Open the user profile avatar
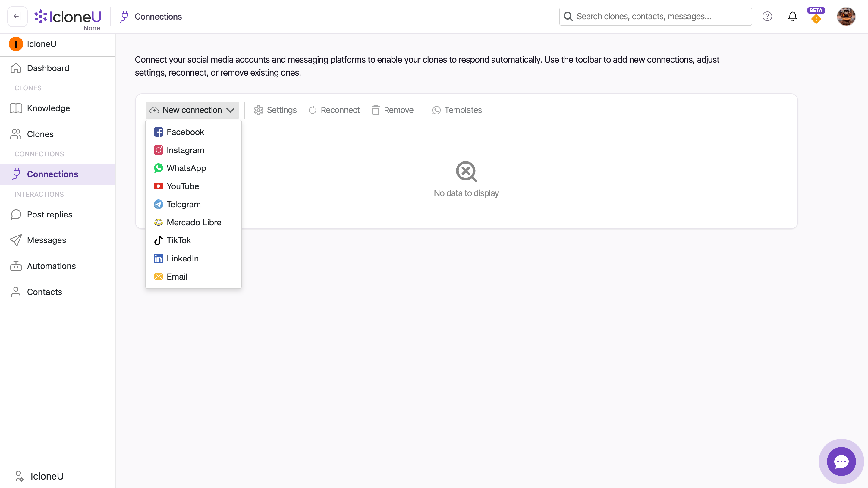Screen dimensions: 868x488 (x=846, y=17)
